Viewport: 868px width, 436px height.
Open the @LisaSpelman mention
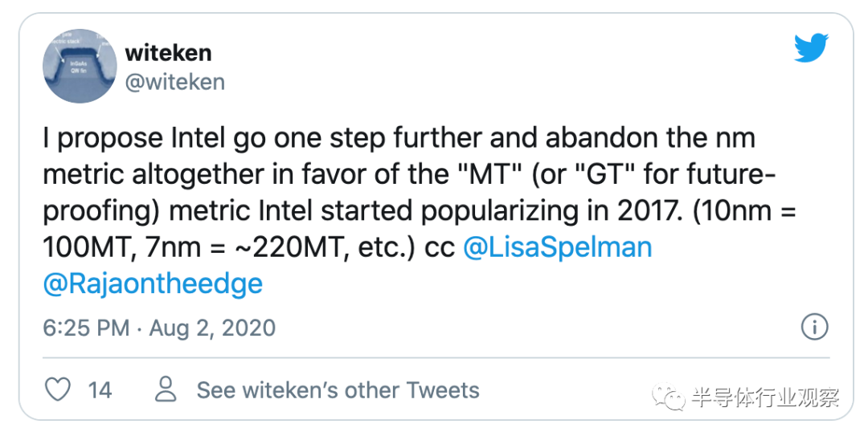tap(558, 247)
